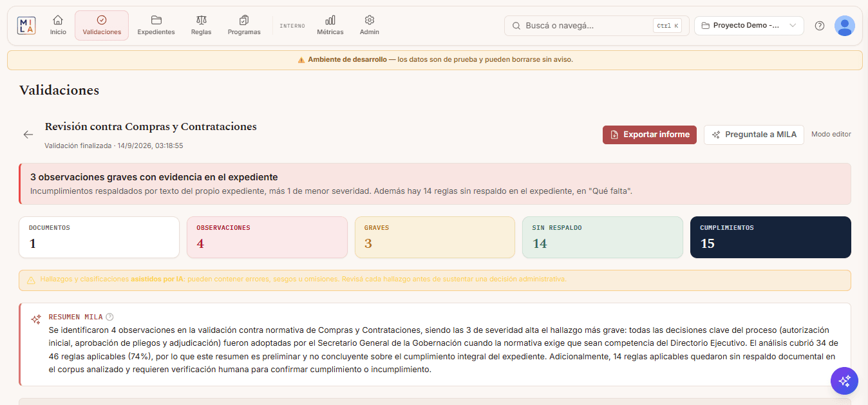The image size is (868, 405).
Task: Click Preguntale a MILA button
Action: 754,135
